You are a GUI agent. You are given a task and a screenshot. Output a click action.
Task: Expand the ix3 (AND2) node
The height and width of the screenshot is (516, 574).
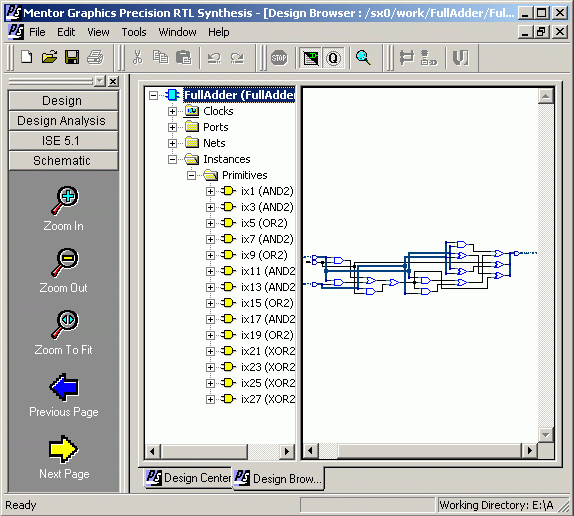[210, 207]
